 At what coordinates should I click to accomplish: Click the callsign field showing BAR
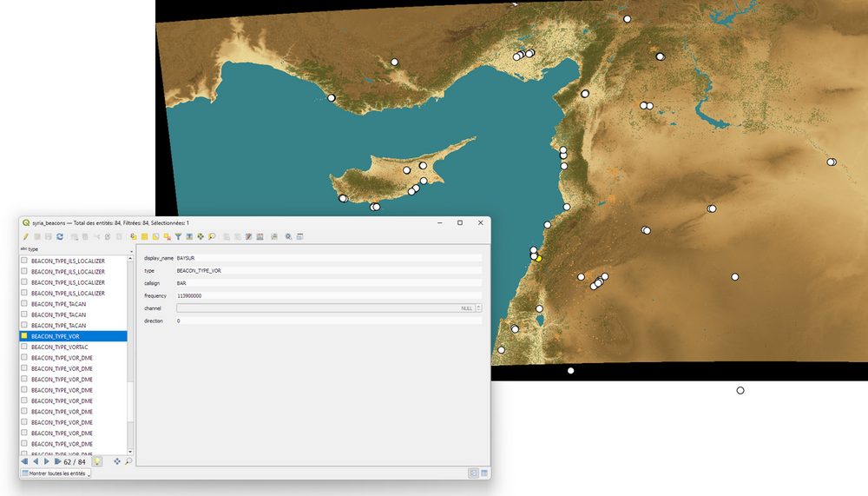(329, 283)
